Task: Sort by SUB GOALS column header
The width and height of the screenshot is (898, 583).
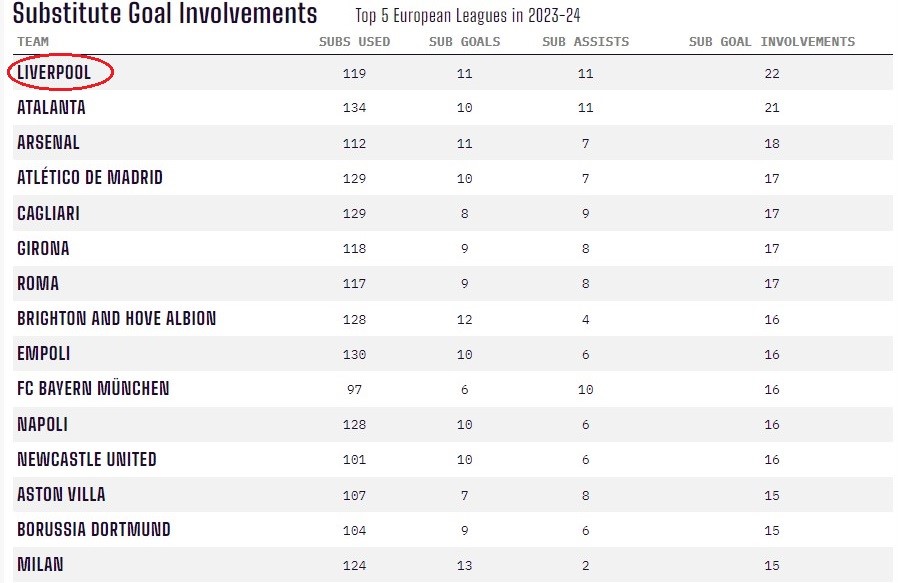Action: coord(464,42)
